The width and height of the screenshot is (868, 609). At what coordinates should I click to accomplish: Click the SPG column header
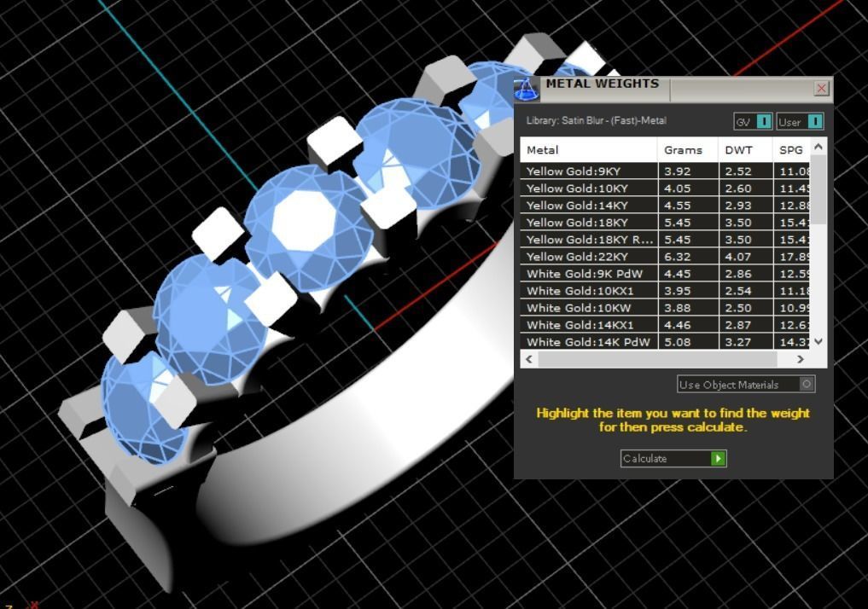click(791, 150)
